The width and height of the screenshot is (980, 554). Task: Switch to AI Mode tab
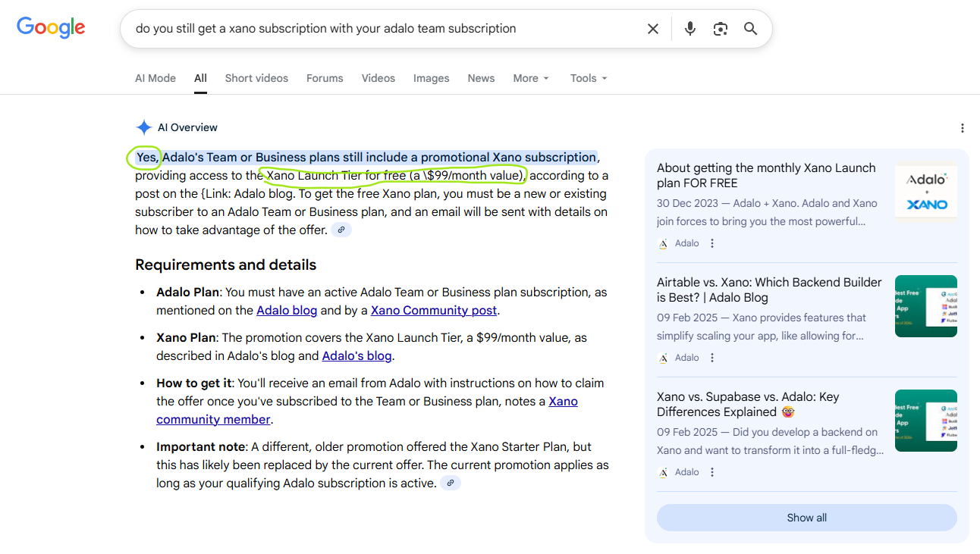[x=155, y=78]
